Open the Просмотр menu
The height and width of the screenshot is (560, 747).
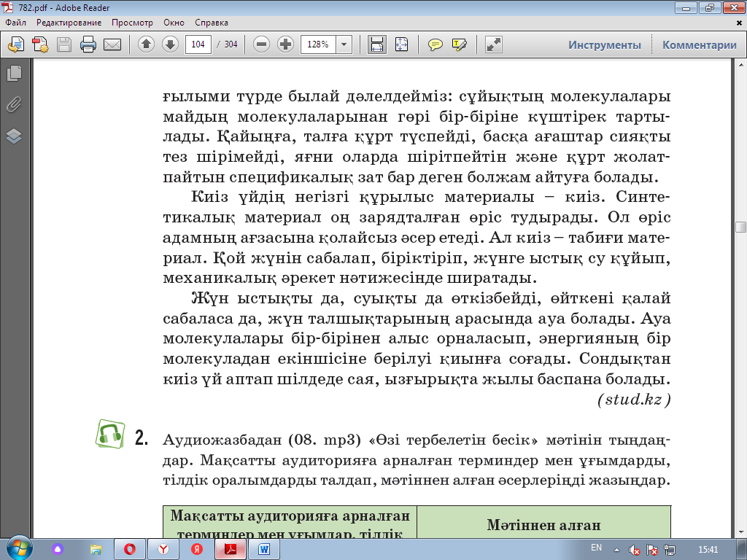point(133,23)
